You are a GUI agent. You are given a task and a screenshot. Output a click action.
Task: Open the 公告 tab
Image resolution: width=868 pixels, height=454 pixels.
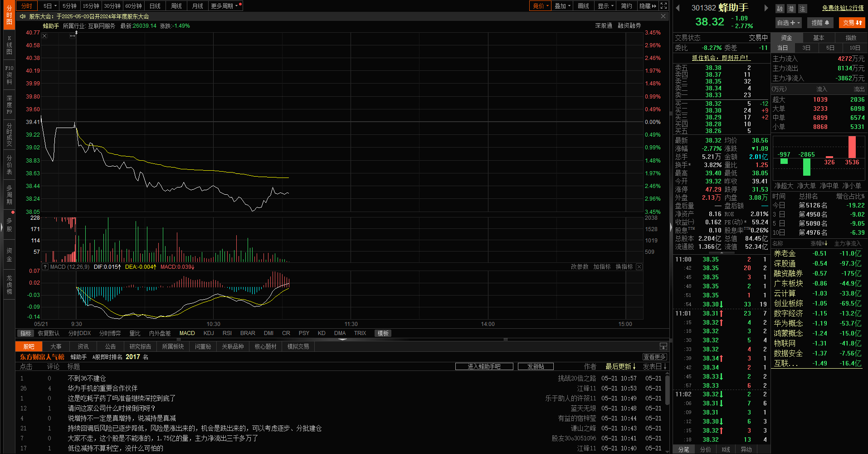[x=110, y=346]
